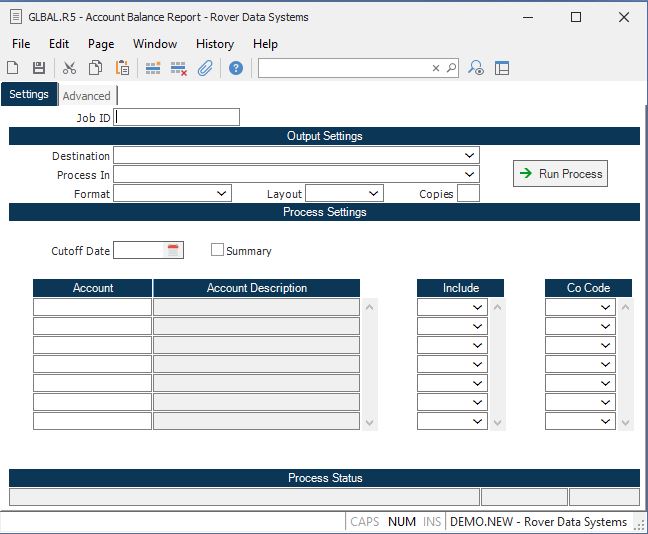The image size is (648, 534).
Task: Clear the toolbar search box with X
Action: [x=436, y=69]
